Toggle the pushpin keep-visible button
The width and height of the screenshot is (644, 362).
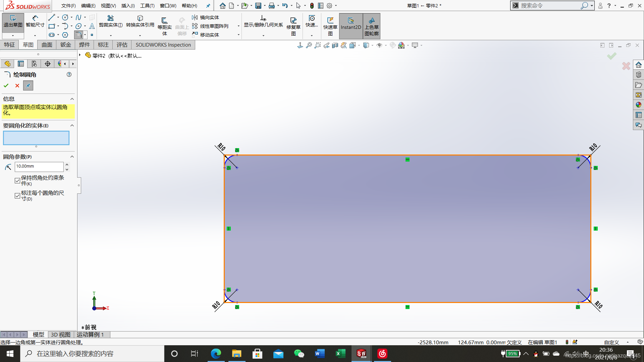(x=28, y=86)
